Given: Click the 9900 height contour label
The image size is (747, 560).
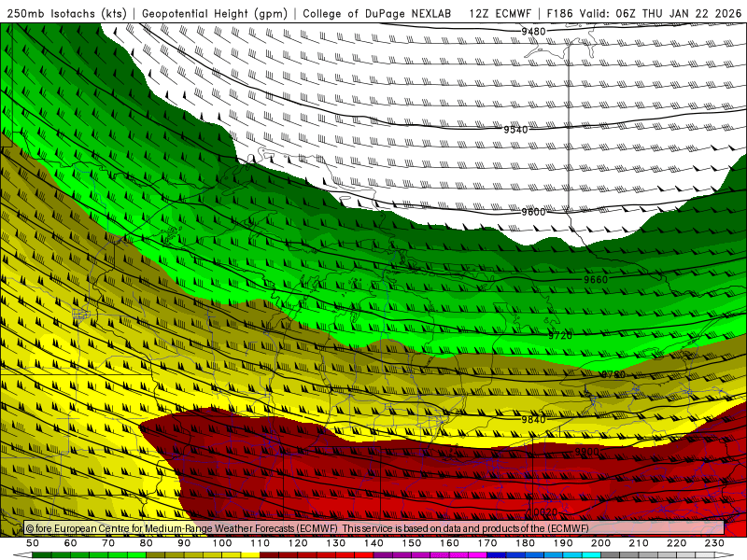Looking at the screenshot, I should (586, 452).
